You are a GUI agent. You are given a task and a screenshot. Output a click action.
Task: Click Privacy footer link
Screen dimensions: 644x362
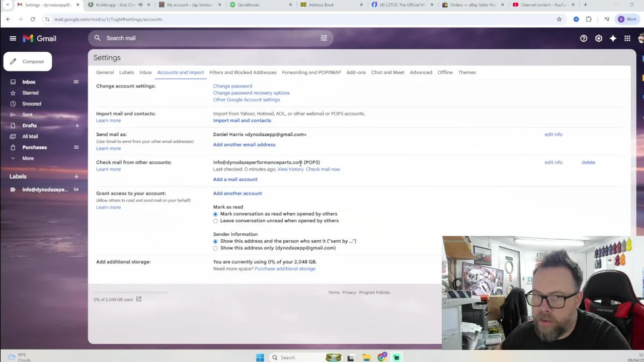349,293
